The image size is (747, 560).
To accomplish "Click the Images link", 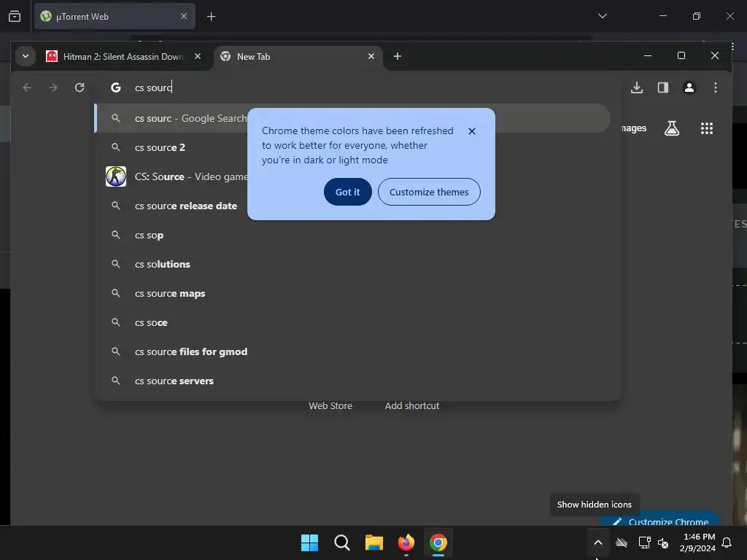I will coord(634,128).
